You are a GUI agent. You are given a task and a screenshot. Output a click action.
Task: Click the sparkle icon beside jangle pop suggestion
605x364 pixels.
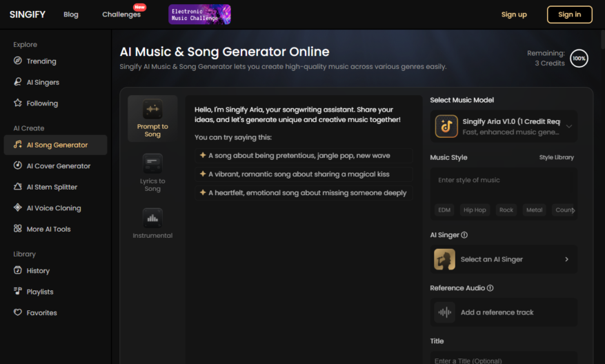203,155
